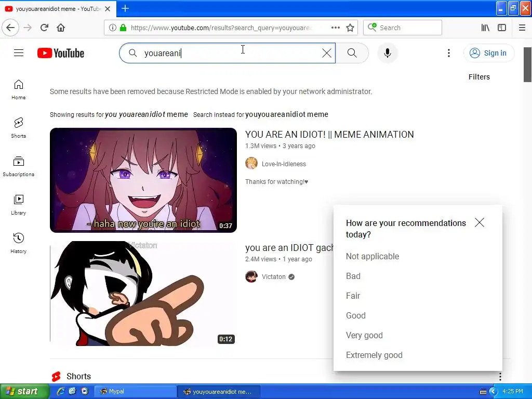Viewport: 532px width, 399px height.
Task: Go to Home in YouTube sidebar
Action: point(19,89)
